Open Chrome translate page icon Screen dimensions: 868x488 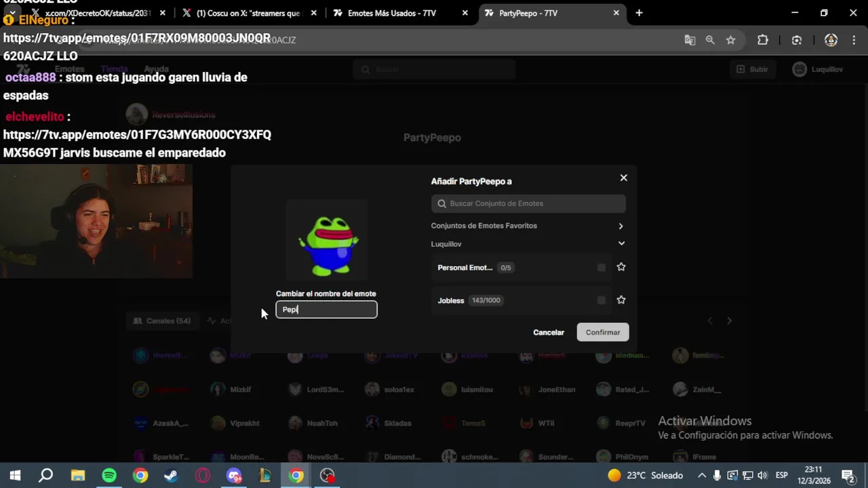[690, 40]
